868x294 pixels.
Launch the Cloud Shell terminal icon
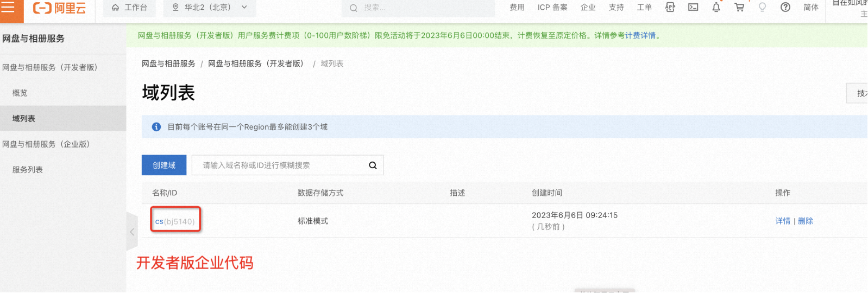pos(693,7)
